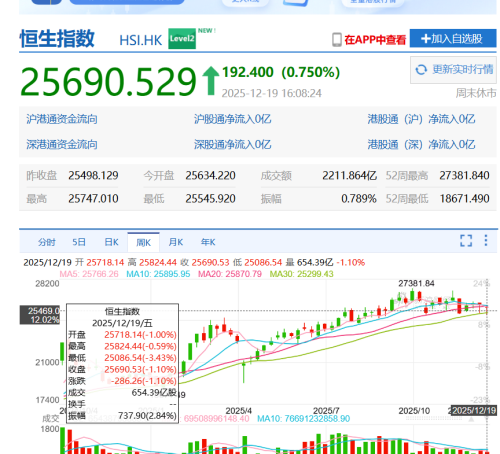This screenshot has width=500, height=454.
Task: Open the 日K chart tab
Action: tap(111, 242)
